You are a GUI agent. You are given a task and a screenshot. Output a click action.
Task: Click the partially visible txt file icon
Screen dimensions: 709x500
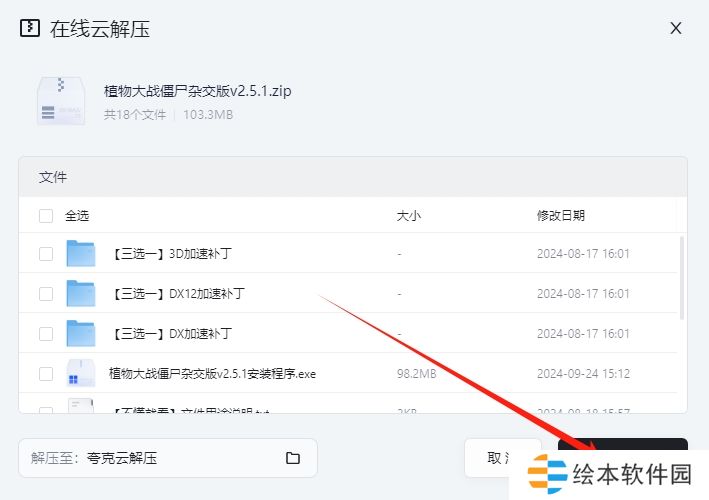click(x=80, y=406)
